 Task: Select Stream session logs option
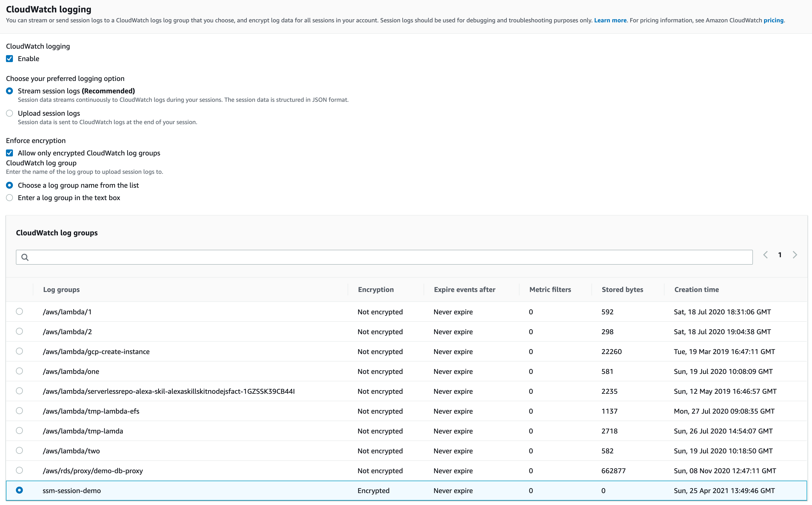pyautogui.click(x=9, y=91)
